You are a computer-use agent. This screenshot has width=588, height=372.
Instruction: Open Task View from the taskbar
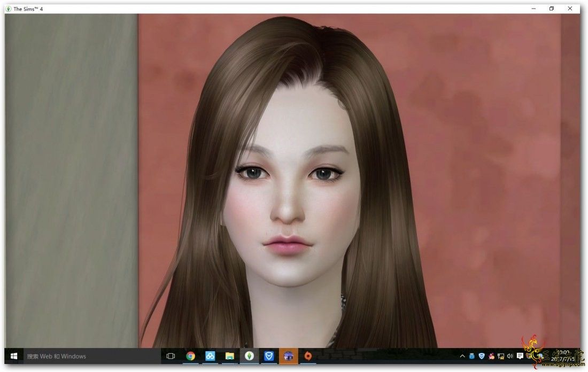pos(171,356)
